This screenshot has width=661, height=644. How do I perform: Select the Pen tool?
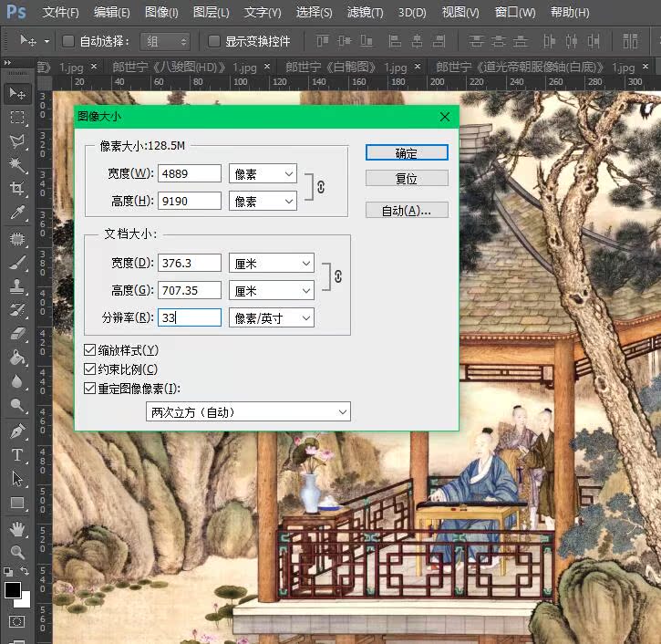[17, 431]
